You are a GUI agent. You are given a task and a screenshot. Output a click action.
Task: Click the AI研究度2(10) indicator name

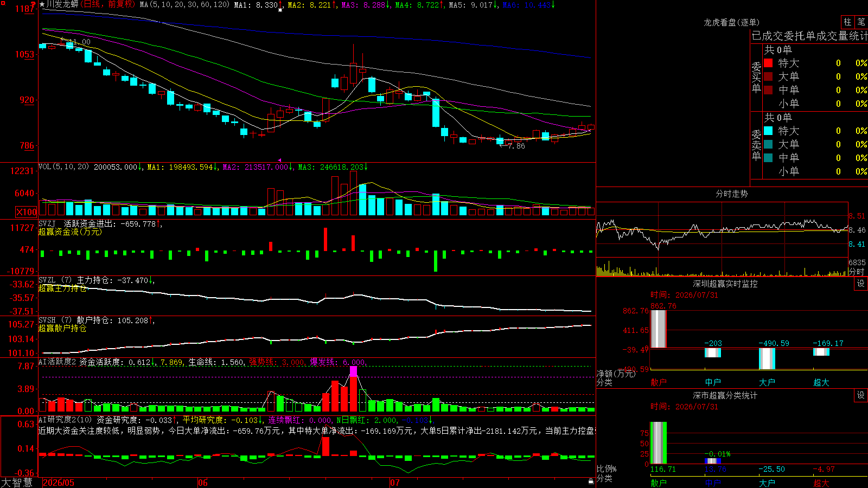65,420
